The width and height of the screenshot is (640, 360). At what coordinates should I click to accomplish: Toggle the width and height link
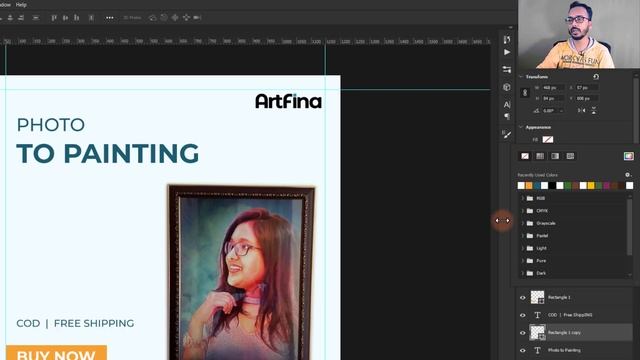click(x=525, y=93)
